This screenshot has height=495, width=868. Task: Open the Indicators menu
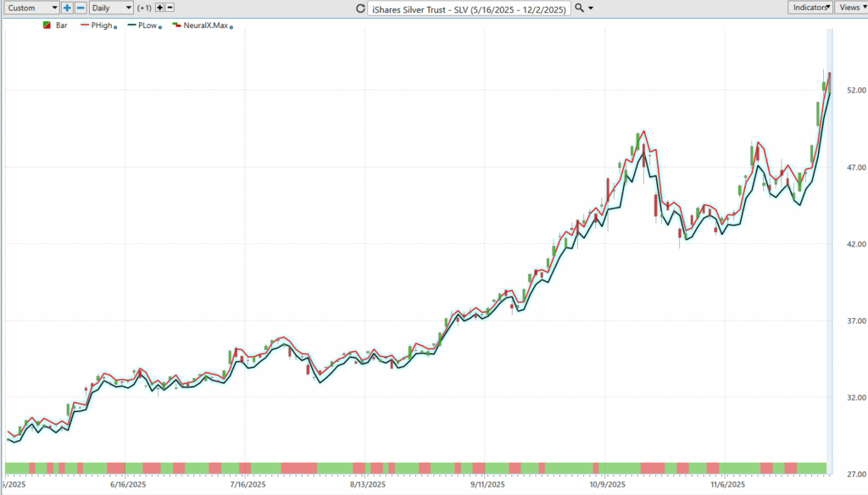click(x=809, y=8)
